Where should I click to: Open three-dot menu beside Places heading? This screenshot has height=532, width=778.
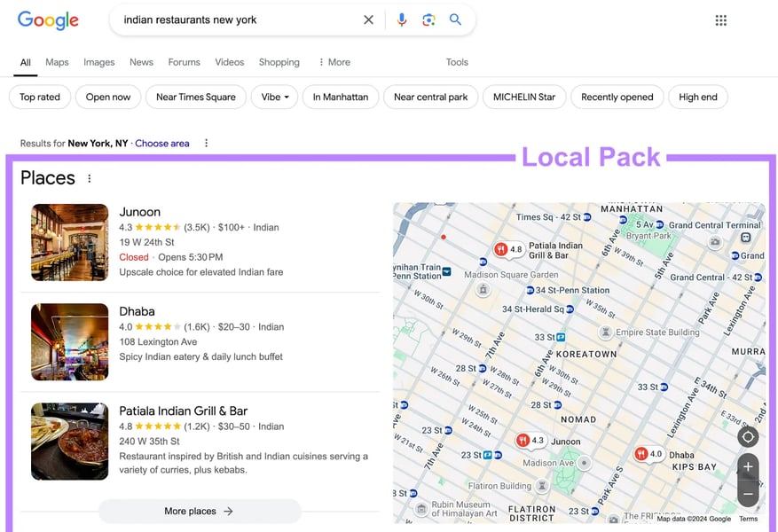click(x=90, y=178)
